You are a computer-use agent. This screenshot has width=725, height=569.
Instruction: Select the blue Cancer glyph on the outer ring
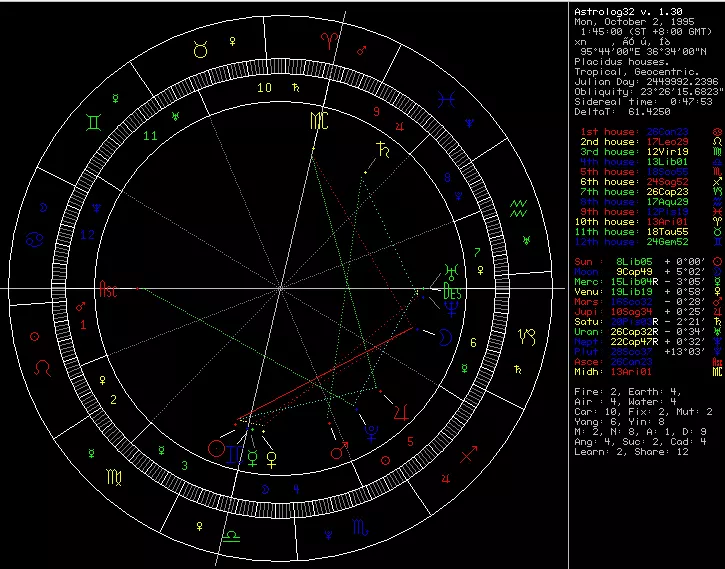pos(35,240)
